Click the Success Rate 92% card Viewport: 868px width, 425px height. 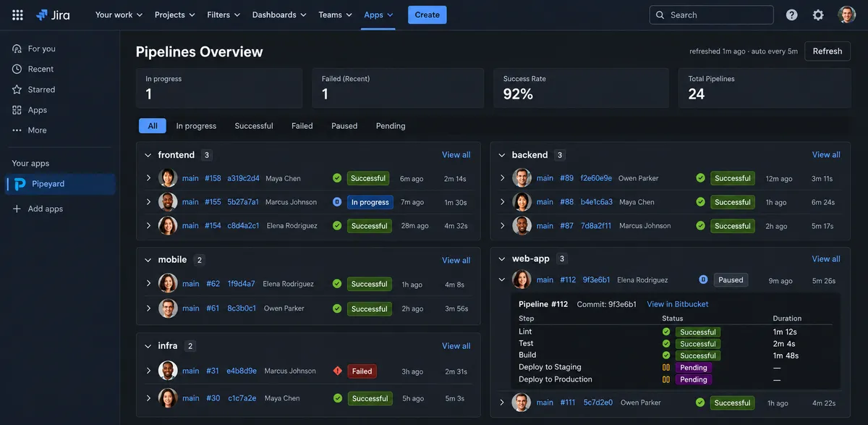(x=582, y=88)
